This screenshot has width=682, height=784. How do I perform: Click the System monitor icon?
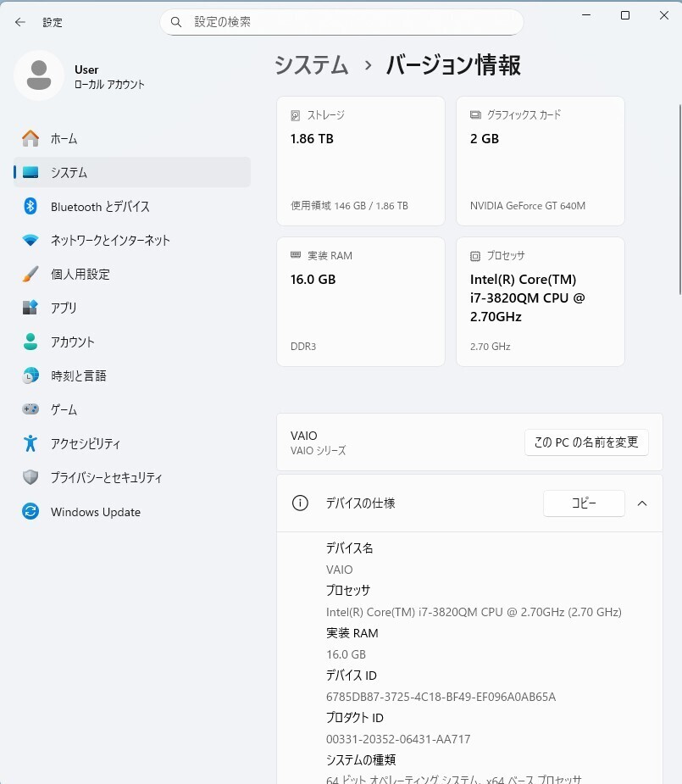30,173
